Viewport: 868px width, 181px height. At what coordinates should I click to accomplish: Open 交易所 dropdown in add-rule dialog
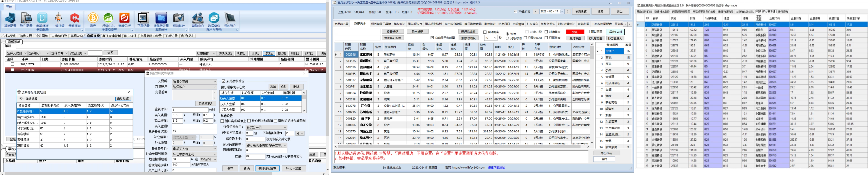(194, 81)
